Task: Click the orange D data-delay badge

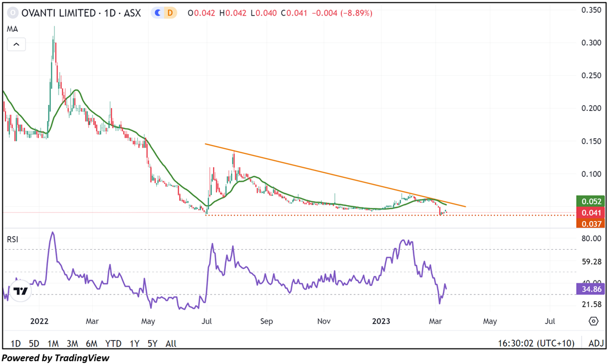Action: (170, 13)
